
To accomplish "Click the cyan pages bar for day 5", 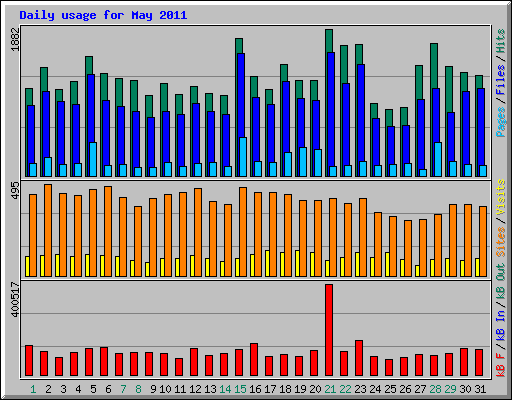I will (x=93, y=159).
